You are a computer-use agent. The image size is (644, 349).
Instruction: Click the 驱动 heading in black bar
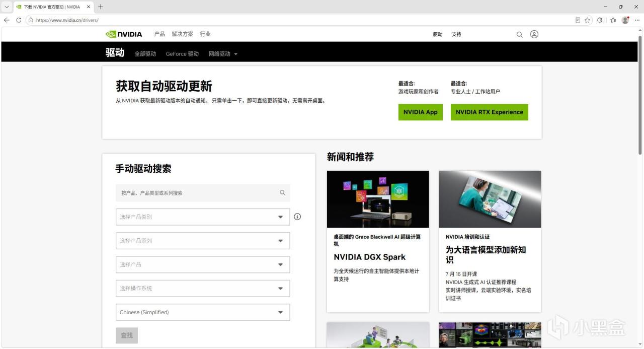(x=115, y=52)
